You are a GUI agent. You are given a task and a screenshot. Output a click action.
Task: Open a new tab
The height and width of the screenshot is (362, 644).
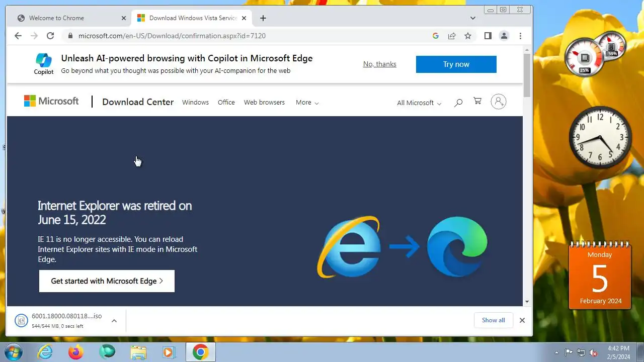pyautogui.click(x=263, y=18)
